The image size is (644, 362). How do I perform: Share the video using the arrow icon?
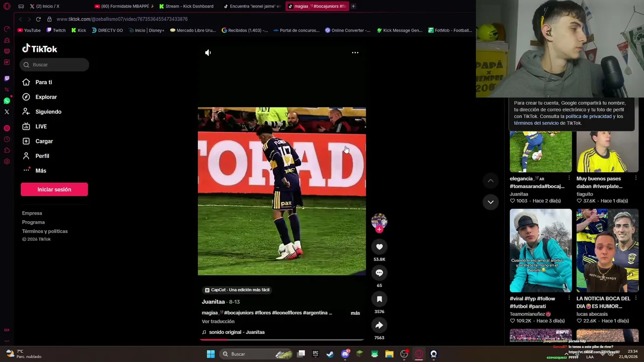(x=379, y=325)
